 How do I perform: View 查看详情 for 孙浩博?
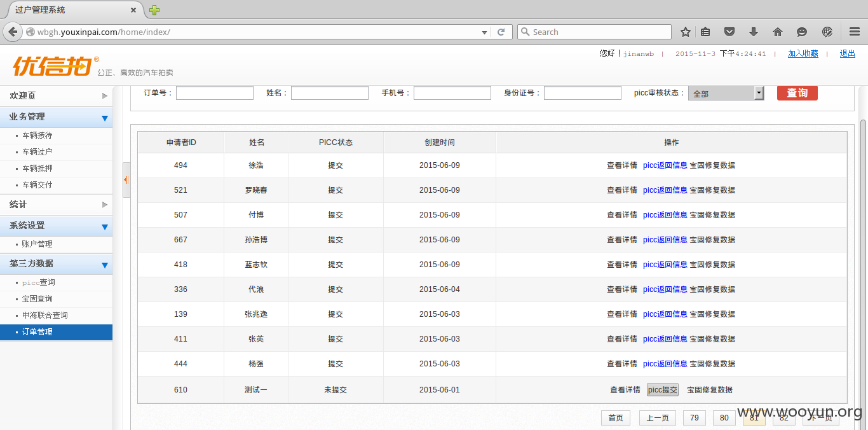622,240
